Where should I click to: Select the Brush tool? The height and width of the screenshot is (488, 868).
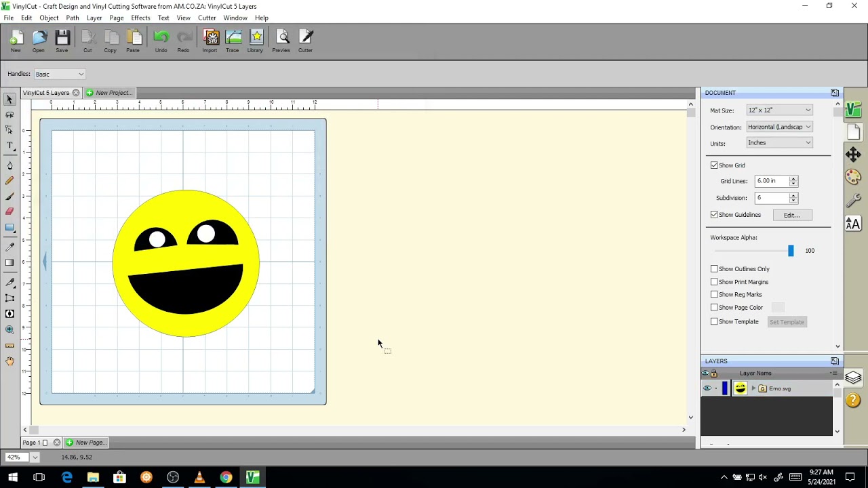pyautogui.click(x=9, y=197)
